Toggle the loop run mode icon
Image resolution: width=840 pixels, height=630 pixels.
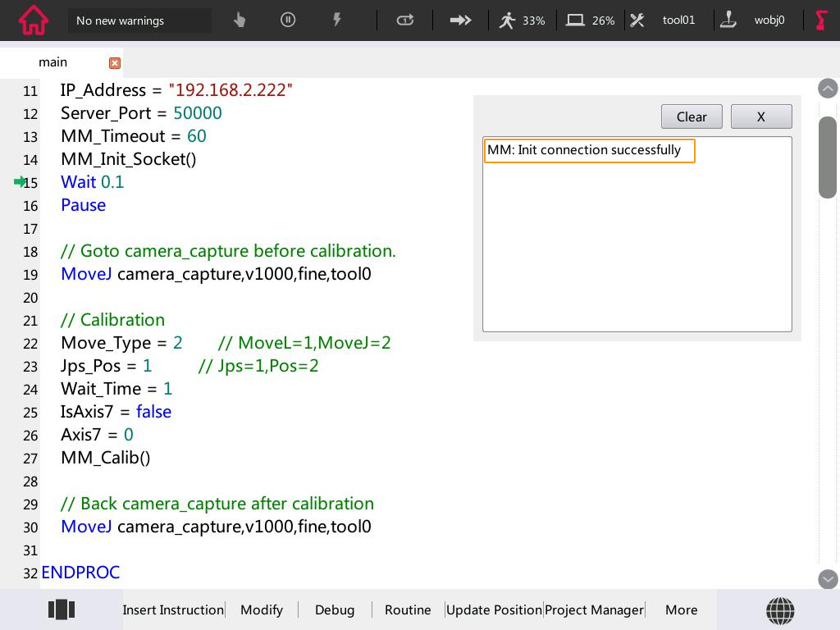(405, 21)
